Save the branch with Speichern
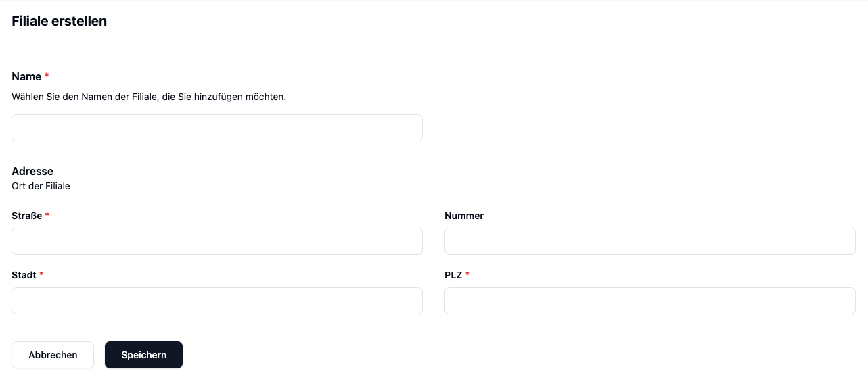Image resolution: width=868 pixels, height=390 pixels. 143,355
